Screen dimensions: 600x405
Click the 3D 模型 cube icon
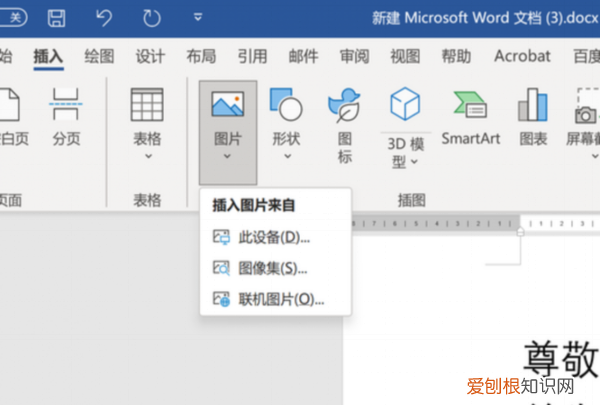[405, 104]
